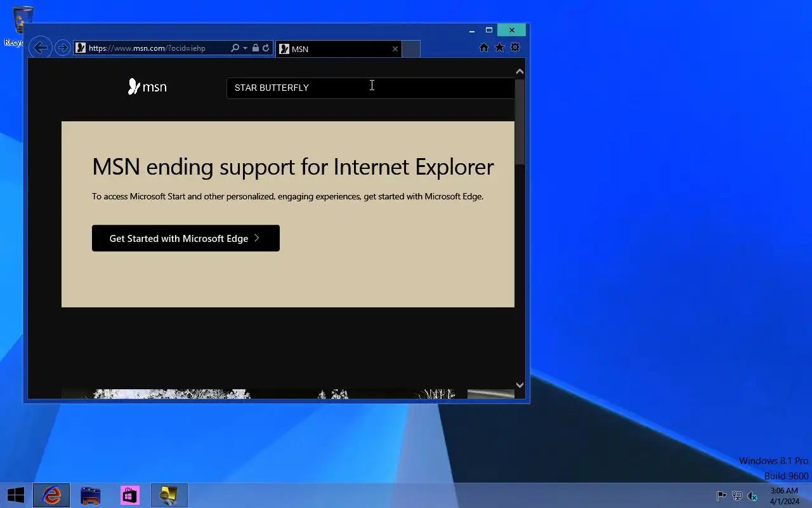Maximize the Internet Explorer window
The image size is (812, 508).
tap(488, 30)
